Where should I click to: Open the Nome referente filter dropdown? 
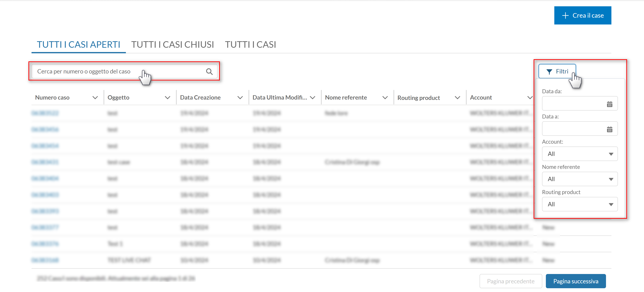[x=580, y=179]
